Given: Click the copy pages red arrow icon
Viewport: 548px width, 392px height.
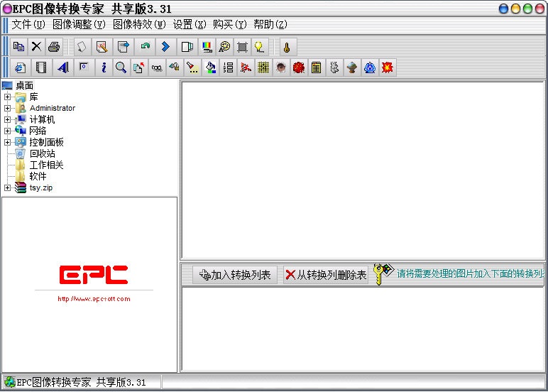Looking at the screenshot, I should [x=138, y=67].
